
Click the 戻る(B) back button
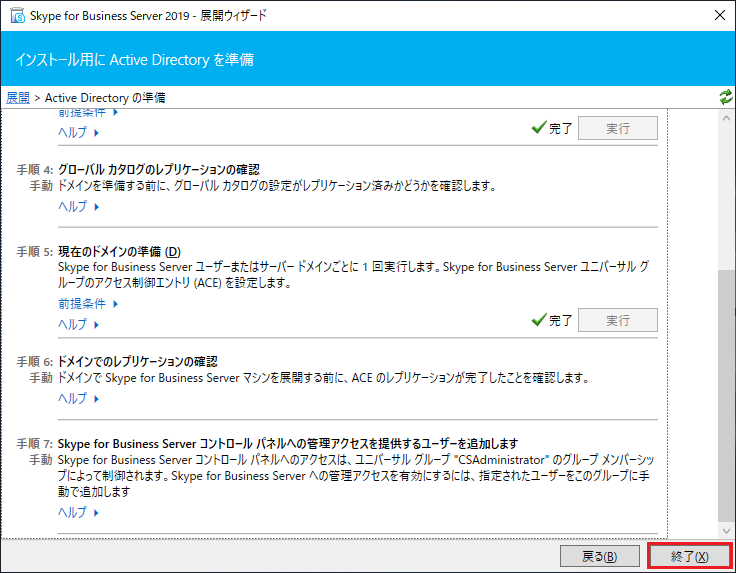point(600,556)
